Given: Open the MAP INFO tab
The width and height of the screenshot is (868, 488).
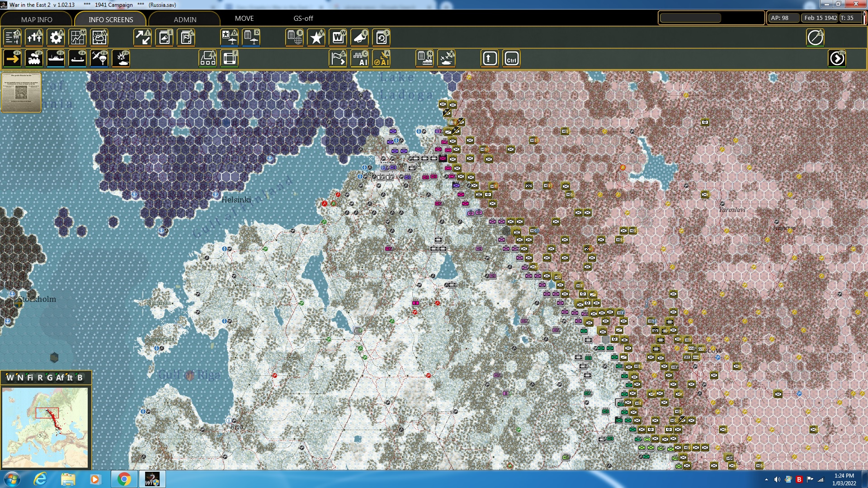Looking at the screenshot, I should [x=37, y=19].
